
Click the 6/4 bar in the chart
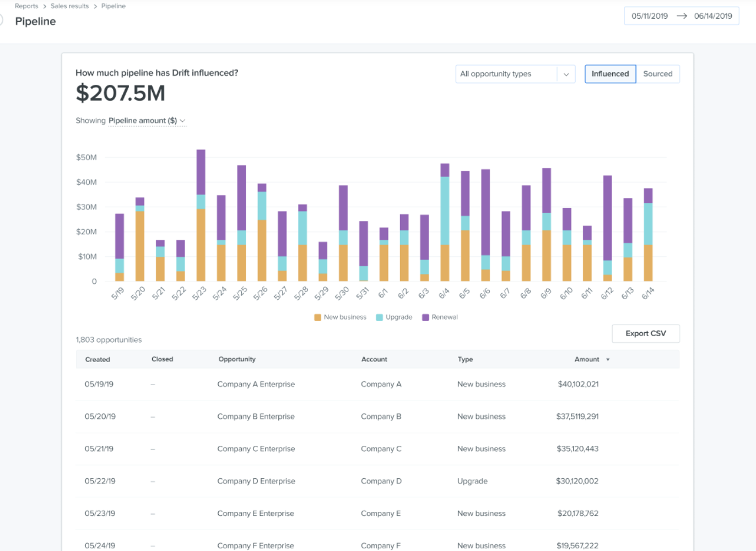pos(445,222)
